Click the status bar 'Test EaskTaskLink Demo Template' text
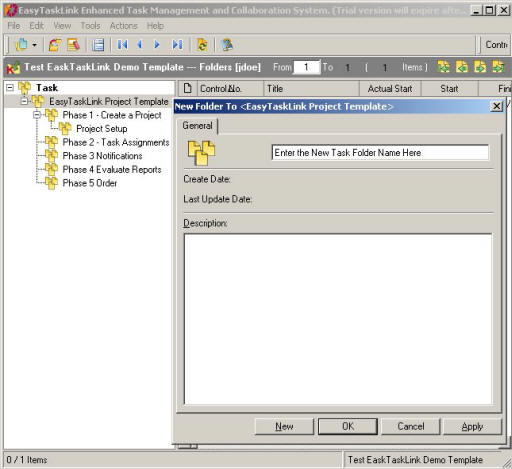The width and height of the screenshot is (512, 469). [415, 460]
